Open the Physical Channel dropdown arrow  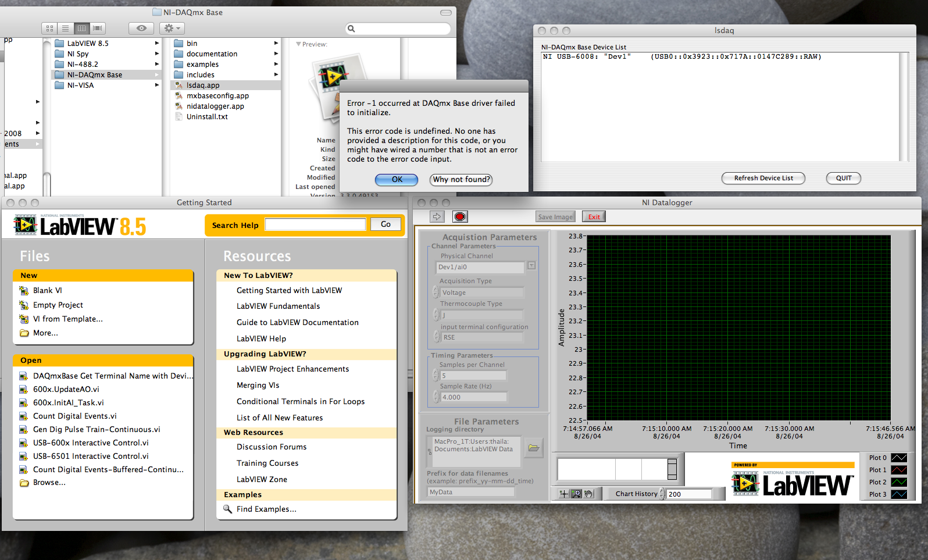click(531, 266)
